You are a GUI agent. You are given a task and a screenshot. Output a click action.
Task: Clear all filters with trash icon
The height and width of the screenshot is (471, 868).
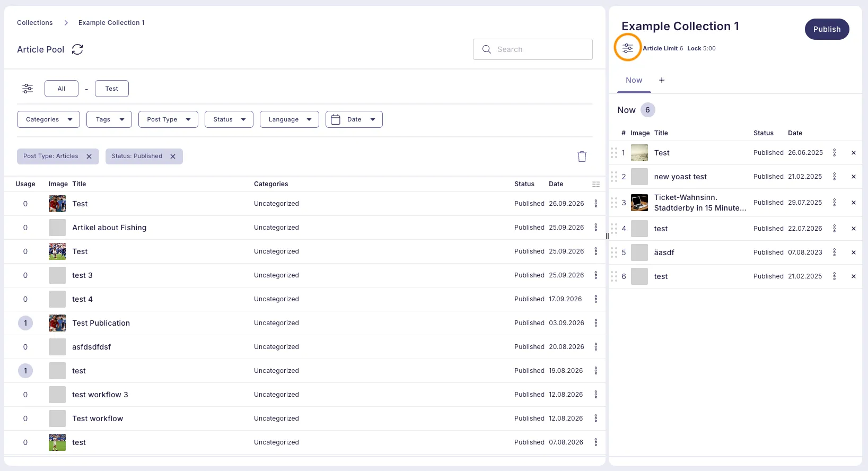click(x=582, y=156)
